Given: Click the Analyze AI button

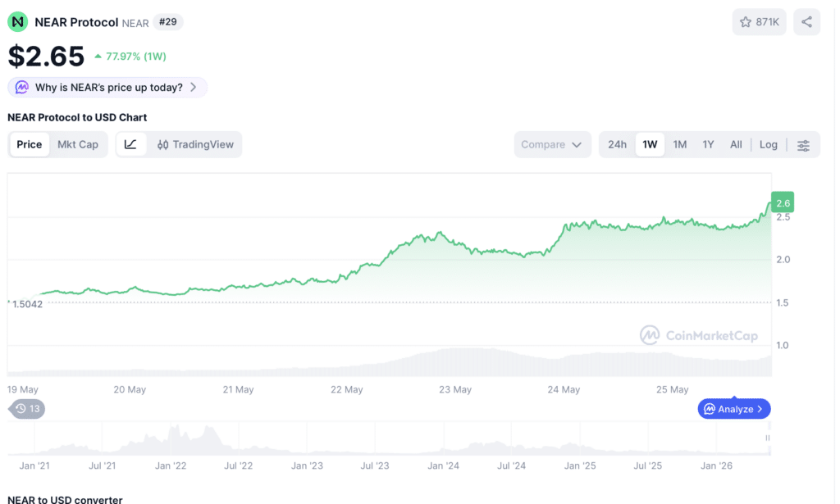Looking at the screenshot, I should point(734,409).
